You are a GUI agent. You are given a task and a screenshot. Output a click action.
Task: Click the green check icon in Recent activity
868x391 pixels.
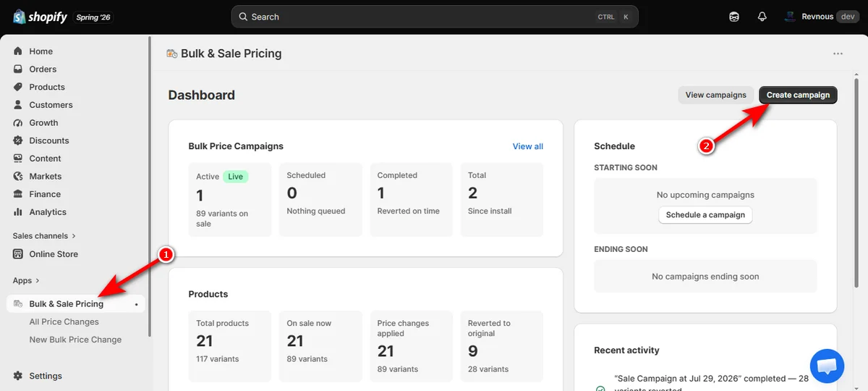[600, 388]
